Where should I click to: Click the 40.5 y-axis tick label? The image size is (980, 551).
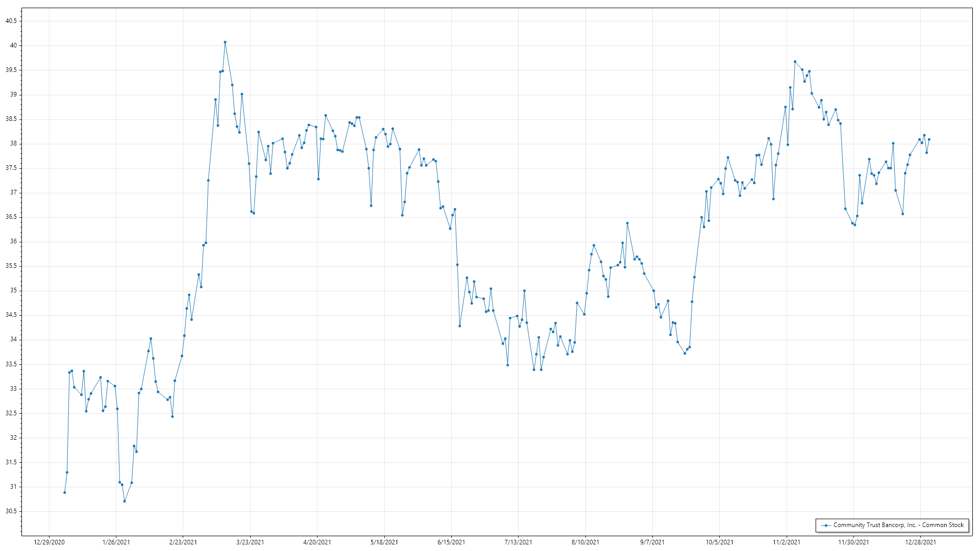[x=11, y=21]
